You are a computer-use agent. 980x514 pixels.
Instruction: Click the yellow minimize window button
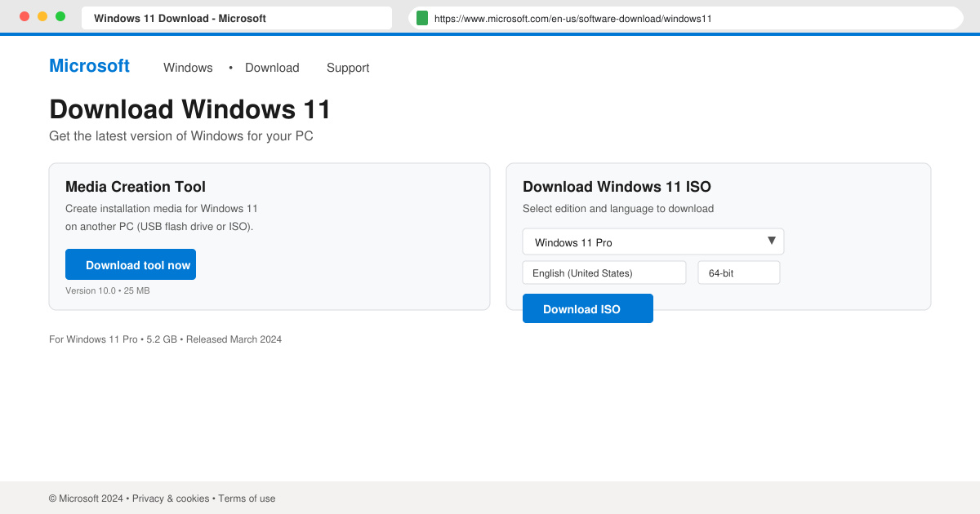click(42, 16)
